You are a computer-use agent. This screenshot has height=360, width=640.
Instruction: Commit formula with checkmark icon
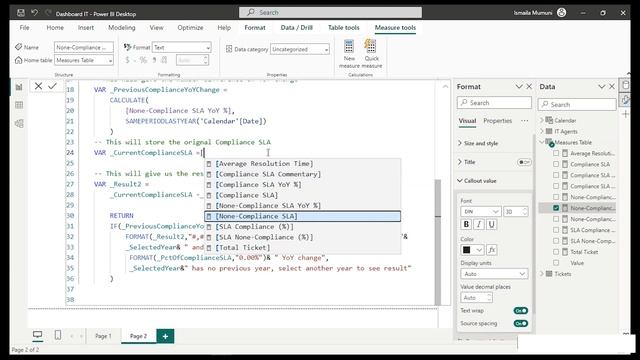(52, 86)
